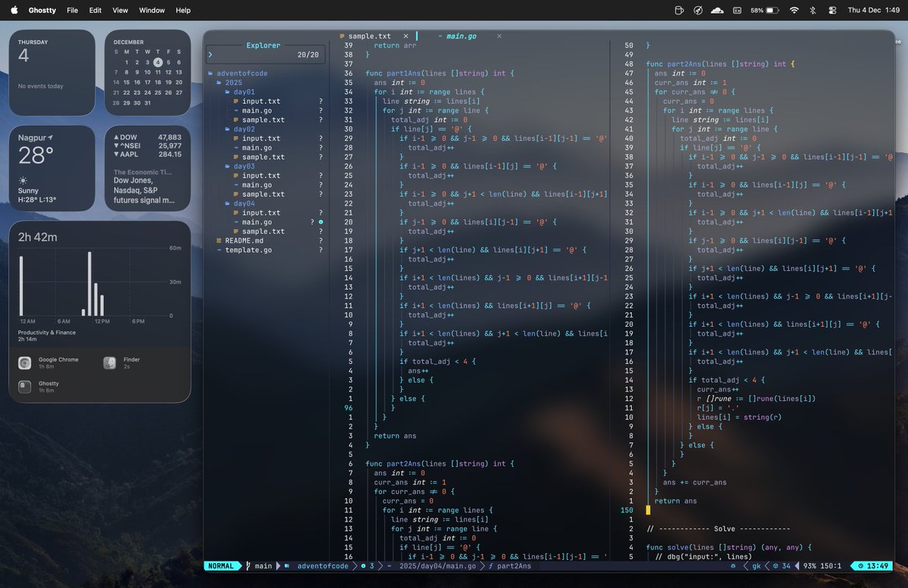Click the file icon on the sample.txt tab
Image resolution: width=908 pixels, height=588 pixels.
point(344,36)
